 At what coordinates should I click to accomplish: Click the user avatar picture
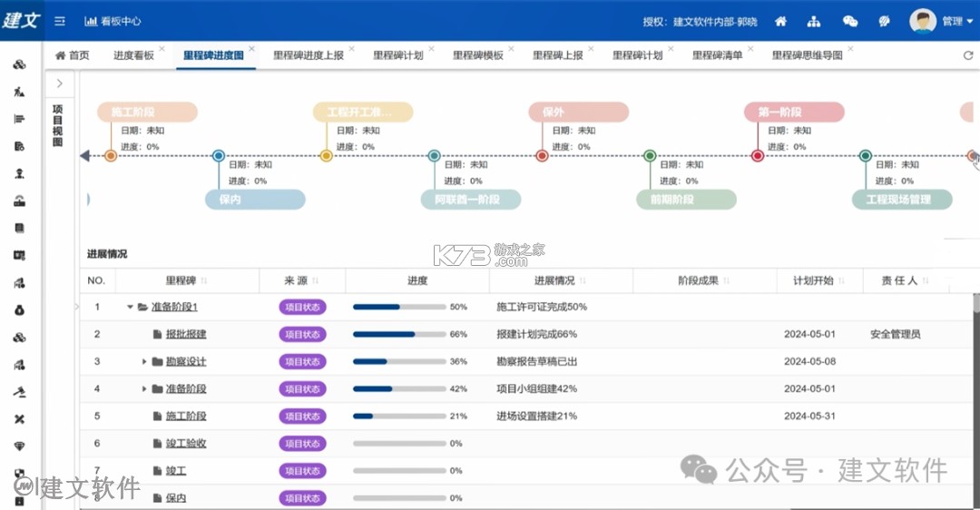(923, 21)
